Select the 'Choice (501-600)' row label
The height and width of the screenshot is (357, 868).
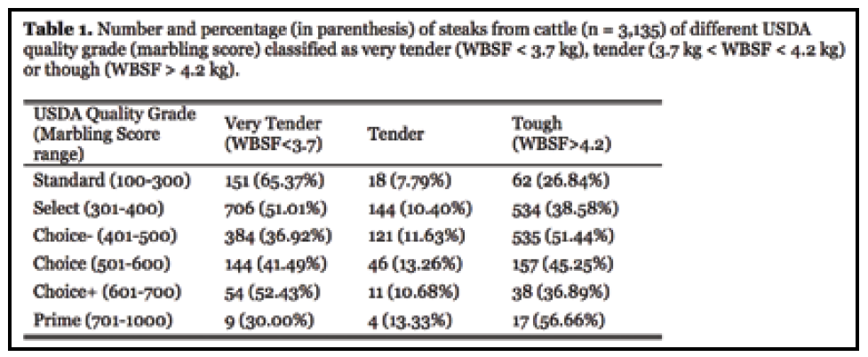coord(103,265)
